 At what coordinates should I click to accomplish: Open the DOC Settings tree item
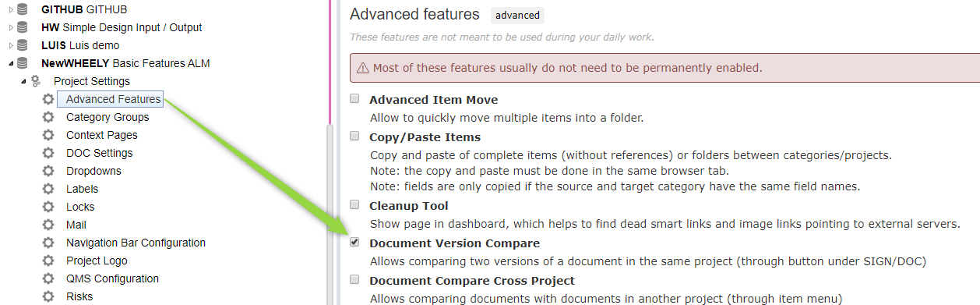pos(100,153)
